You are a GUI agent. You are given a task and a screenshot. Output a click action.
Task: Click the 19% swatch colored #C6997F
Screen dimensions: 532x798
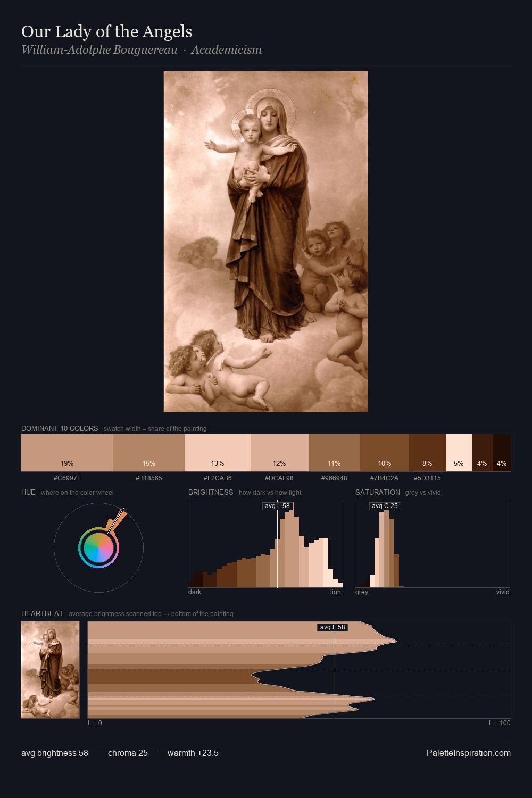point(67,453)
